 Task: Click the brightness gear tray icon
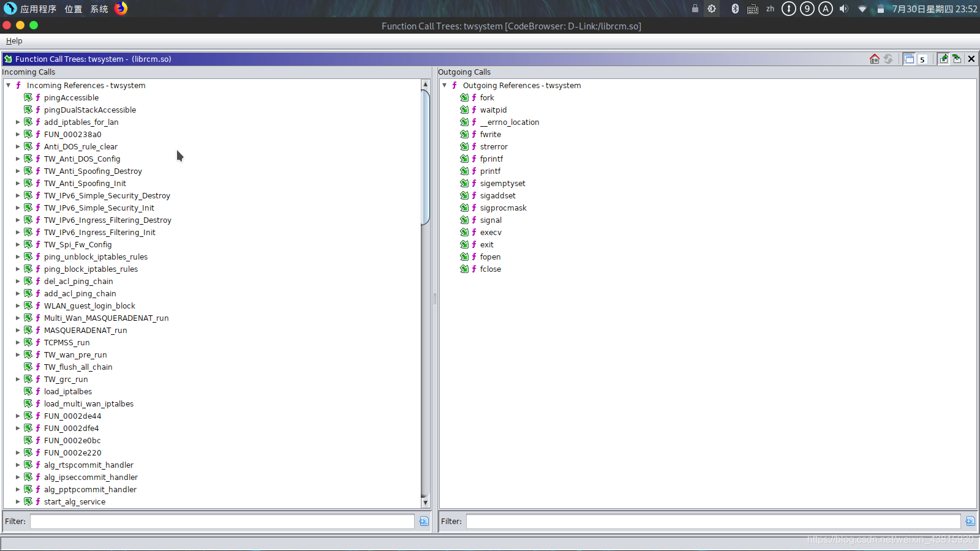[712, 9]
